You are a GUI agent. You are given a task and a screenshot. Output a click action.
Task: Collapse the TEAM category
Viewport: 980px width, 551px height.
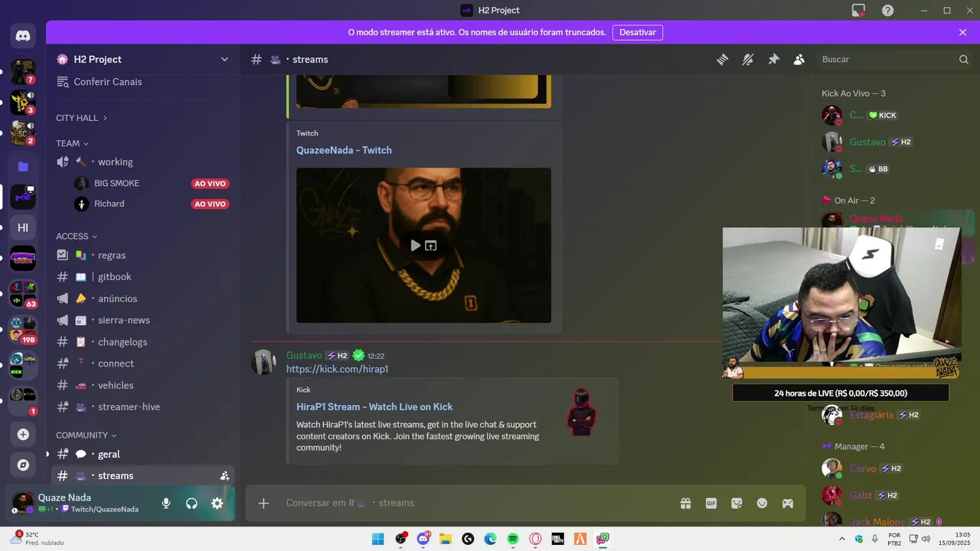click(x=72, y=143)
